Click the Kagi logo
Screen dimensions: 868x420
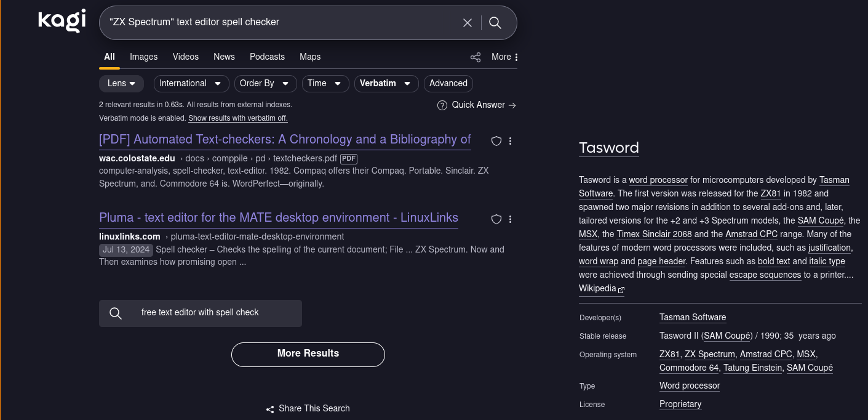62,22
